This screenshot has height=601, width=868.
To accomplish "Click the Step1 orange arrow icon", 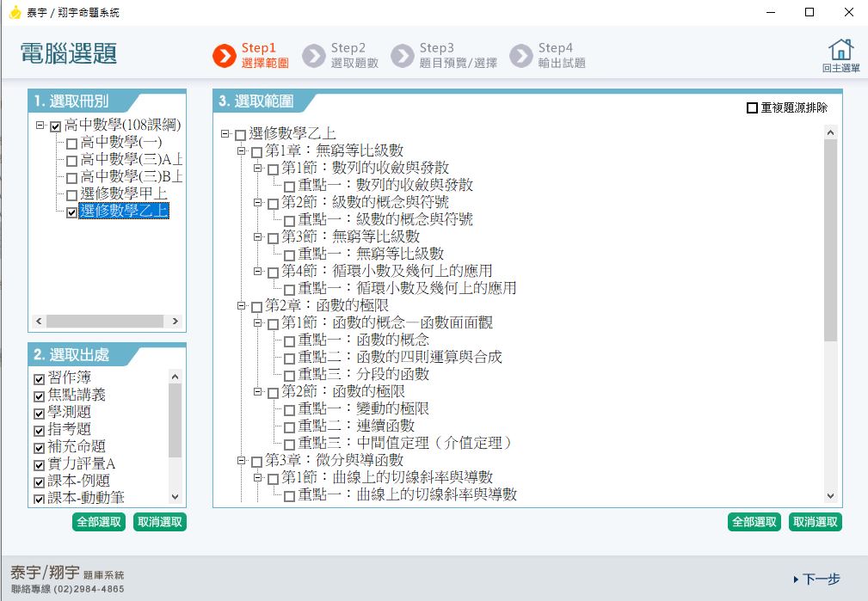I will click(x=225, y=56).
